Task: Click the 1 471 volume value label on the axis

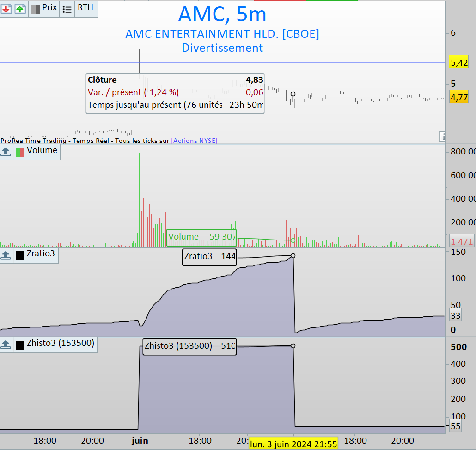Action: coord(462,241)
